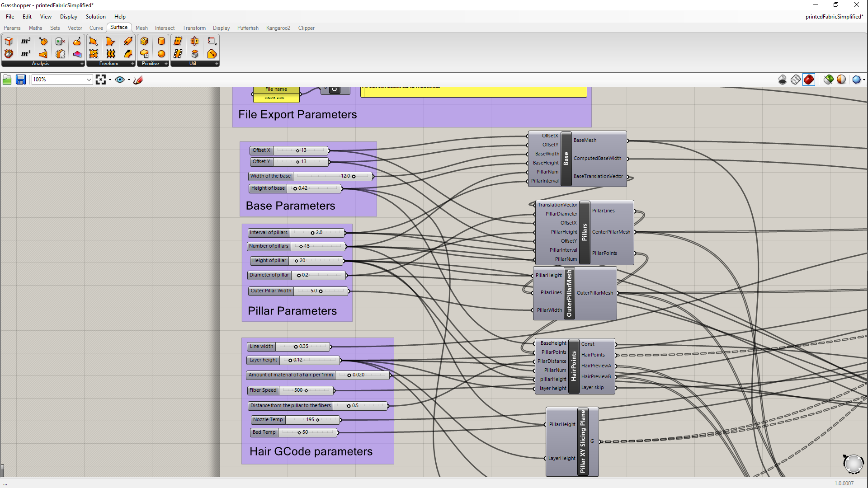Switch to wireframe preview mode
The image size is (868, 488).
796,80
